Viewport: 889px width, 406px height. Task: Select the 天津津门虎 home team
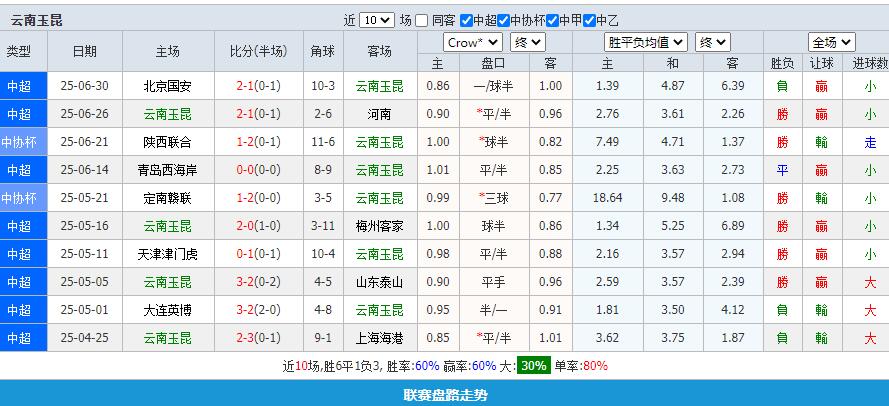[x=168, y=254]
